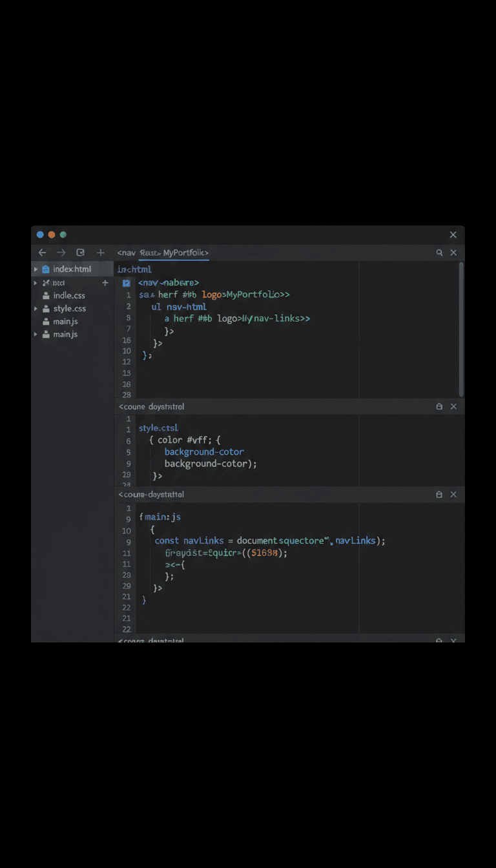Click the 'ul nav-html' code line
Image resolution: width=496 pixels, height=868 pixels.
tap(179, 307)
